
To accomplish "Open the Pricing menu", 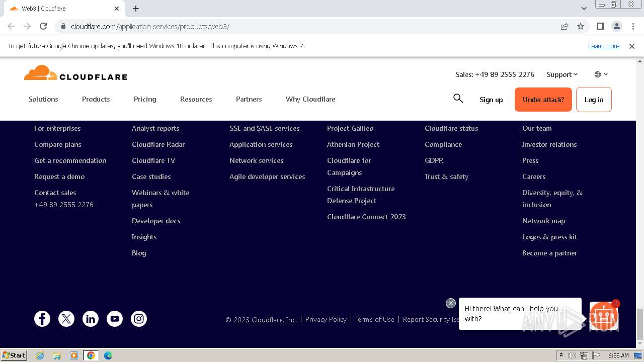I will [x=145, y=99].
